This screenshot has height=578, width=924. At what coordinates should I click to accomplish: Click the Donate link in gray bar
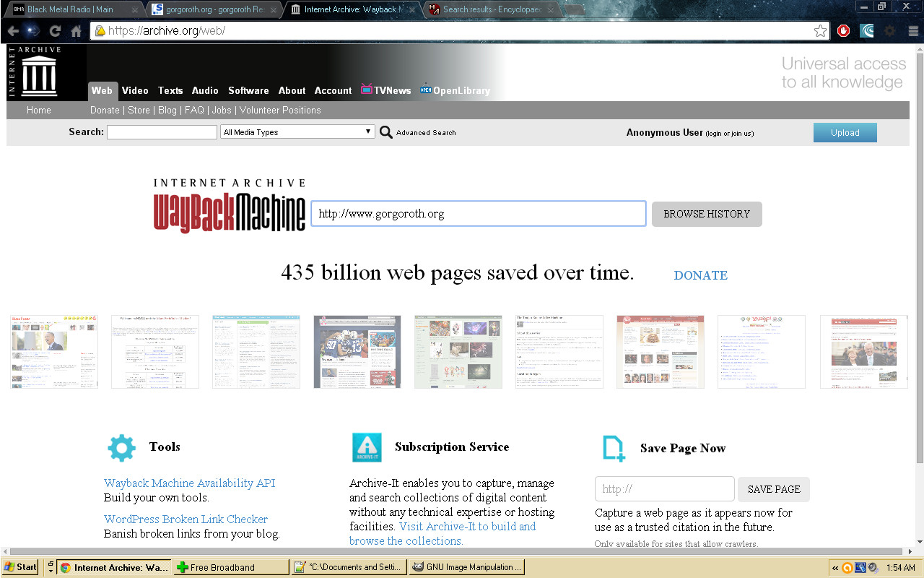click(105, 111)
